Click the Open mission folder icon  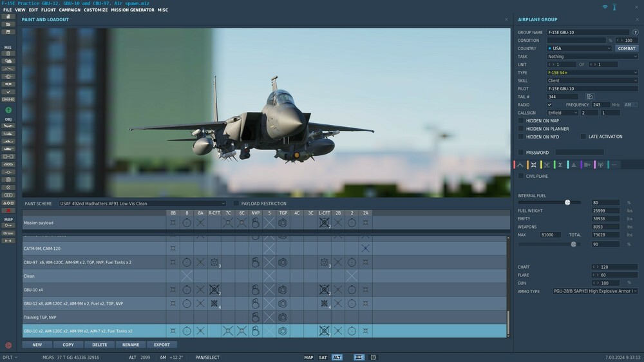(x=8, y=24)
